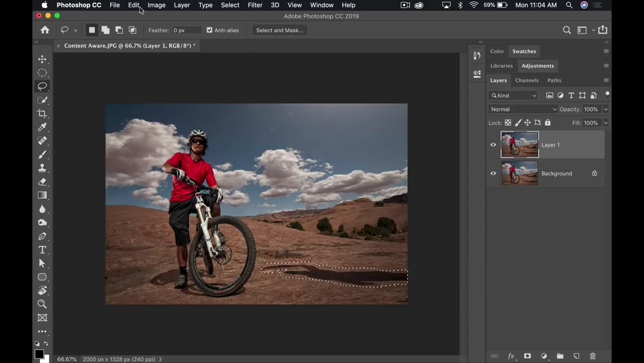Open the Normal blend mode dropdown
The image size is (644, 363).
523,109
